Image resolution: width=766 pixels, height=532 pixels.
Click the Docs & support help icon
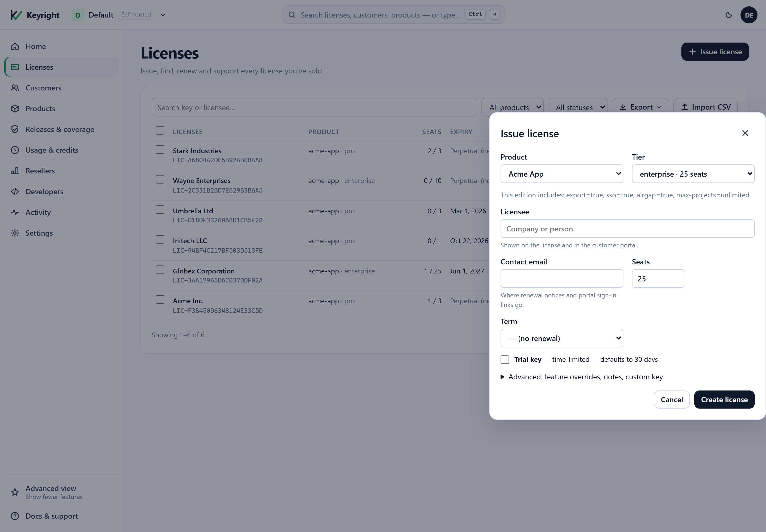15,516
